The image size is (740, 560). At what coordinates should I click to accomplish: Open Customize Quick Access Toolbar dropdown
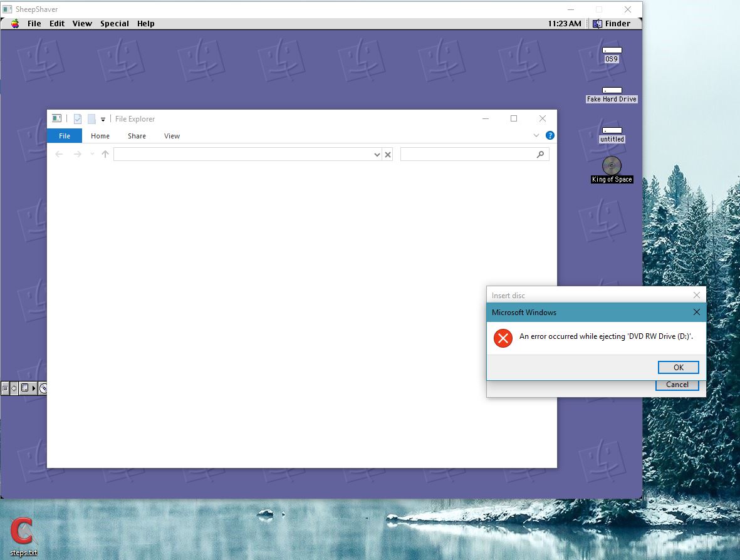(x=103, y=120)
